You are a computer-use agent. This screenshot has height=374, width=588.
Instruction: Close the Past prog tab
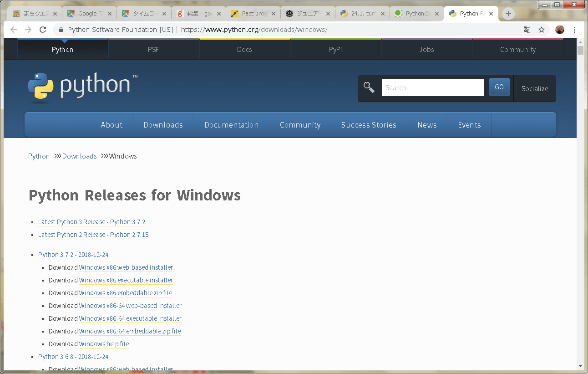tap(273, 14)
